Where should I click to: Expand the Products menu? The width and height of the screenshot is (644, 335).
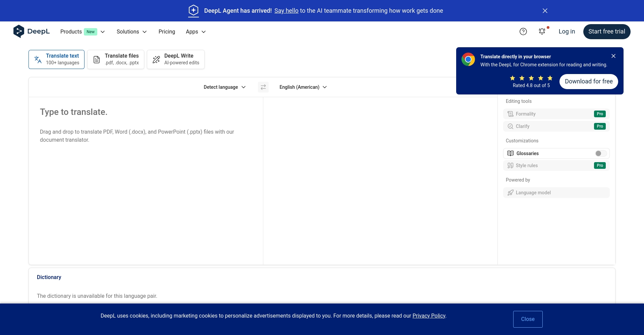click(83, 31)
